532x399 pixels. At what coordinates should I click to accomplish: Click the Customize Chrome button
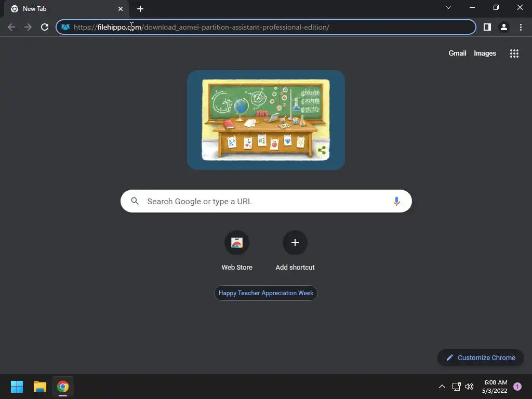tap(481, 357)
